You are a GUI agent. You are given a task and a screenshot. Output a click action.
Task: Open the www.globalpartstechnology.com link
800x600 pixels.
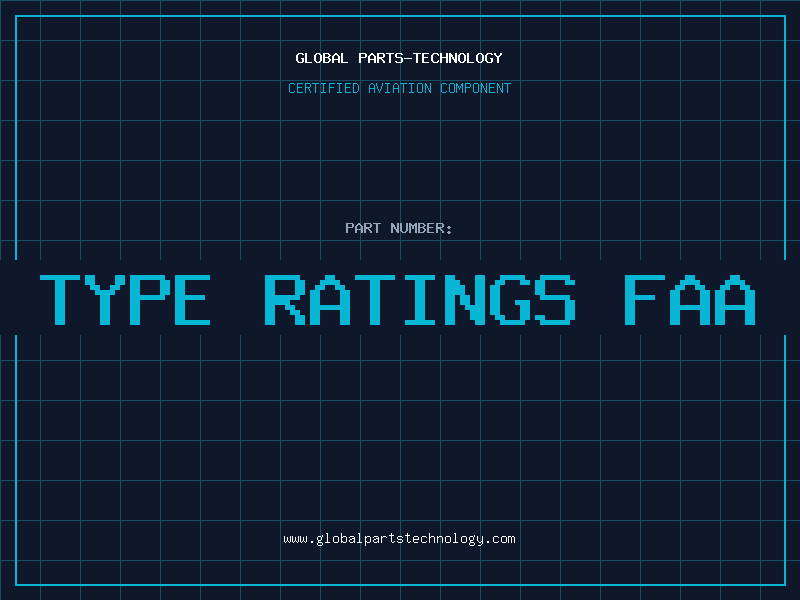tap(399, 539)
